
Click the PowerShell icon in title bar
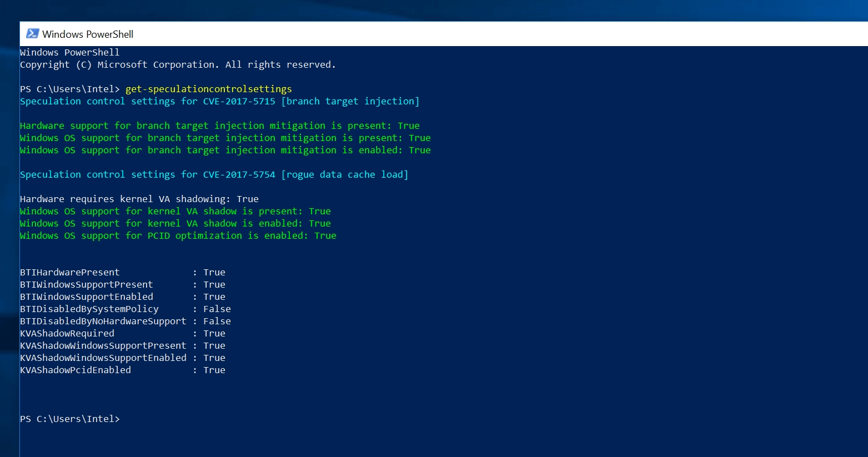(32, 34)
